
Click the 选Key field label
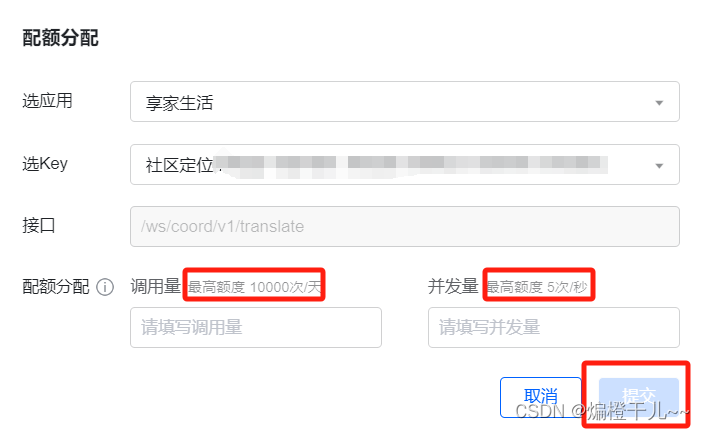click(45, 164)
